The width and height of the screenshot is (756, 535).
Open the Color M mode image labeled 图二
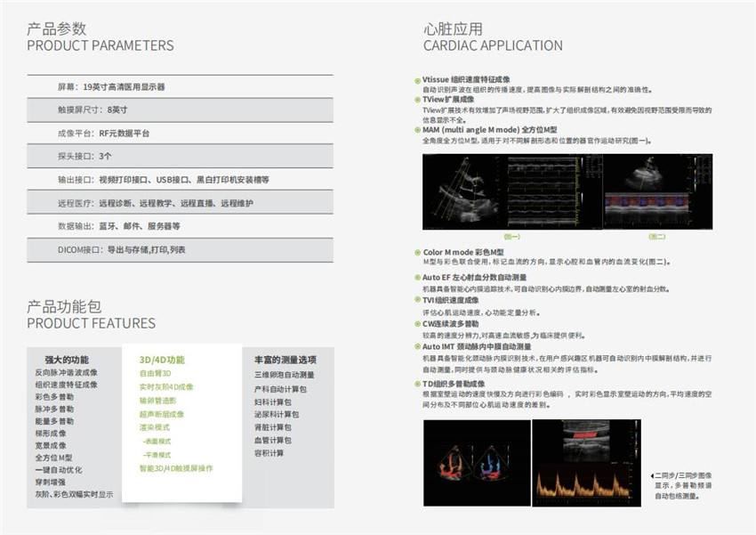click(x=658, y=191)
